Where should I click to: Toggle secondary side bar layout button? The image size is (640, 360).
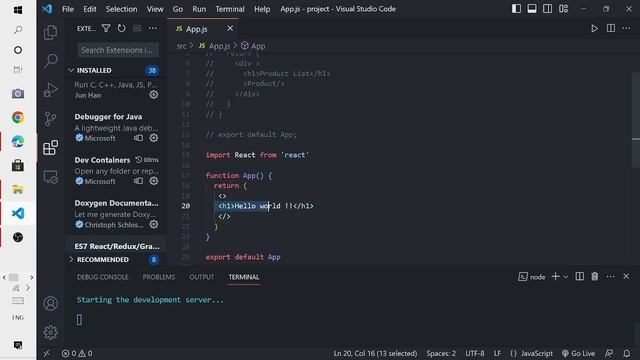pyautogui.click(x=548, y=9)
